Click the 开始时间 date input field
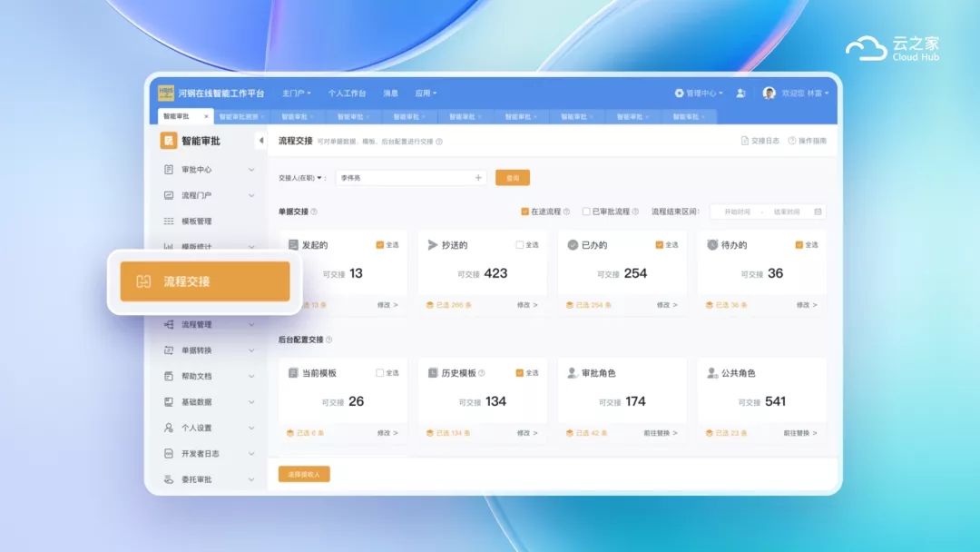The width and height of the screenshot is (980, 552). pos(736,212)
